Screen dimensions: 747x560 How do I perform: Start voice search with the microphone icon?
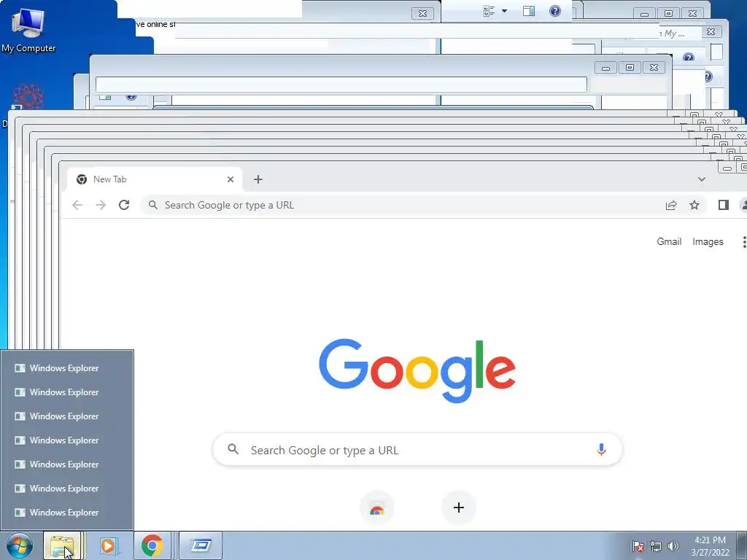(601, 449)
